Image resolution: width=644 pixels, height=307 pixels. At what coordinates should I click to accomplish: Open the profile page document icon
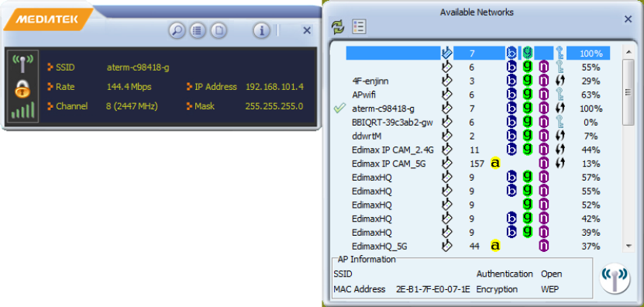click(x=219, y=30)
